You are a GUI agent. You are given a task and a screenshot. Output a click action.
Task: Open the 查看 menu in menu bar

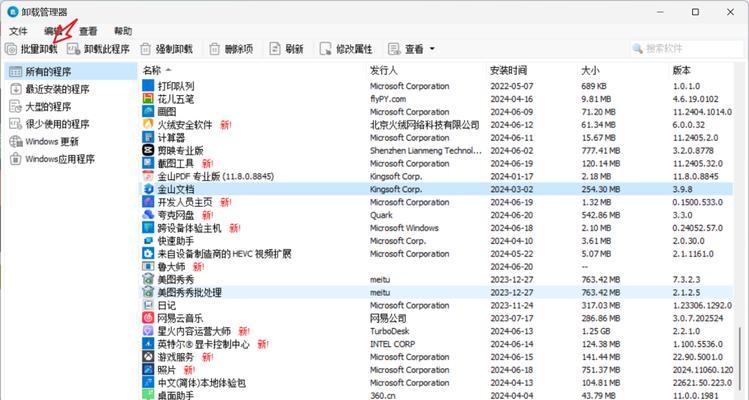pos(88,31)
